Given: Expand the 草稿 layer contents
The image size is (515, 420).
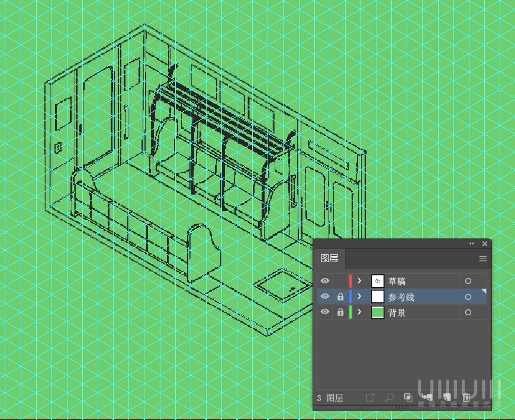Looking at the screenshot, I should (x=359, y=281).
